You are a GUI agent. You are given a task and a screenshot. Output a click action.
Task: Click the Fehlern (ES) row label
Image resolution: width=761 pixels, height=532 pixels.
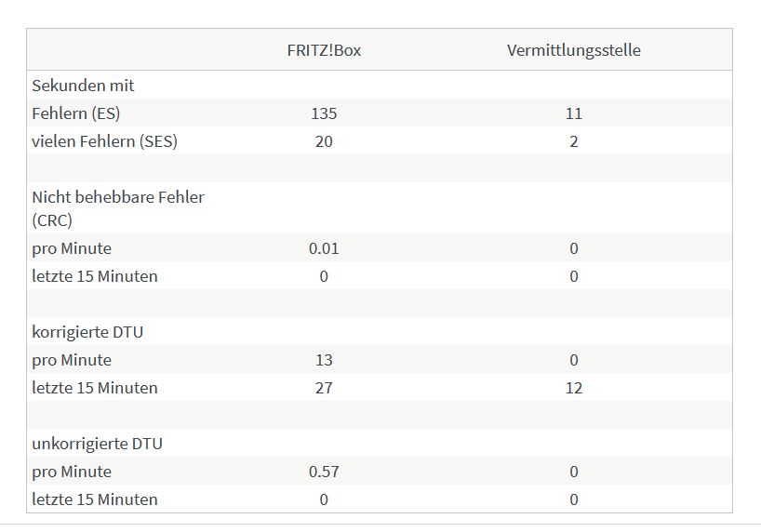pyautogui.click(x=76, y=113)
